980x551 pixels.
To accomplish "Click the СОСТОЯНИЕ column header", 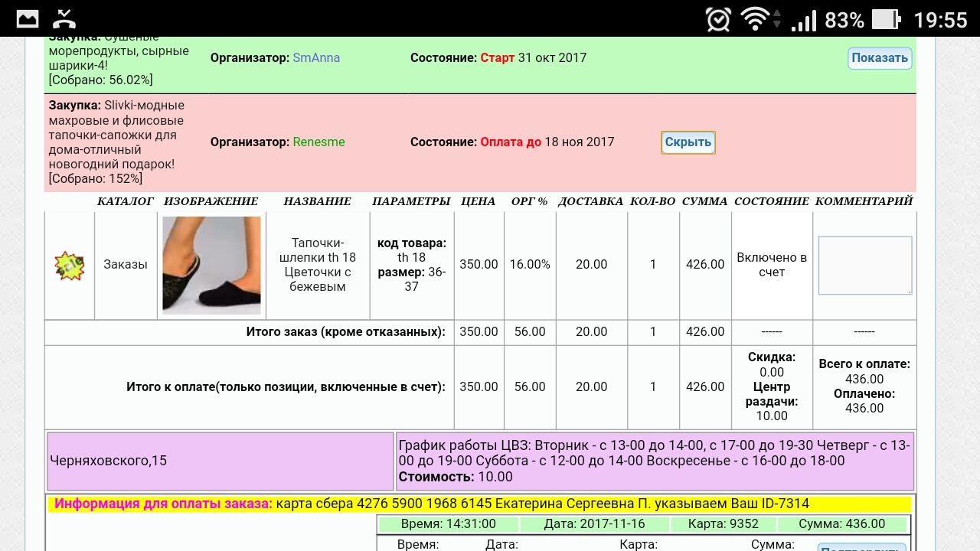I will (772, 201).
